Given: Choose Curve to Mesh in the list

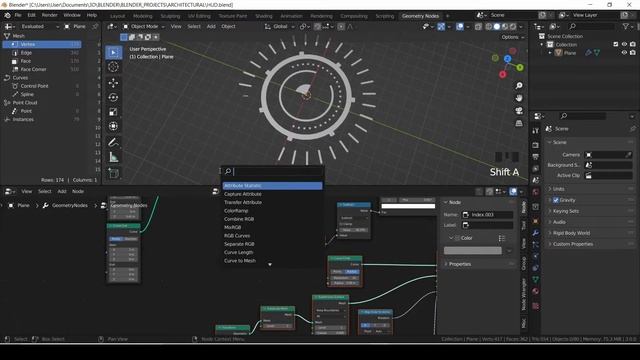Looking at the screenshot, I should pyautogui.click(x=272, y=261).
